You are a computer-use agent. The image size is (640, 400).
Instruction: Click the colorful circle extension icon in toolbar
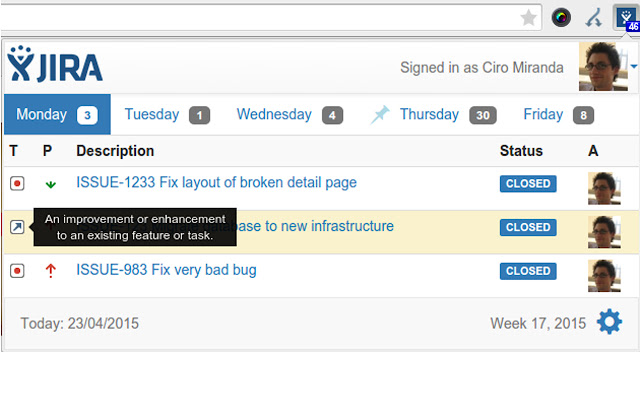[x=561, y=17]
